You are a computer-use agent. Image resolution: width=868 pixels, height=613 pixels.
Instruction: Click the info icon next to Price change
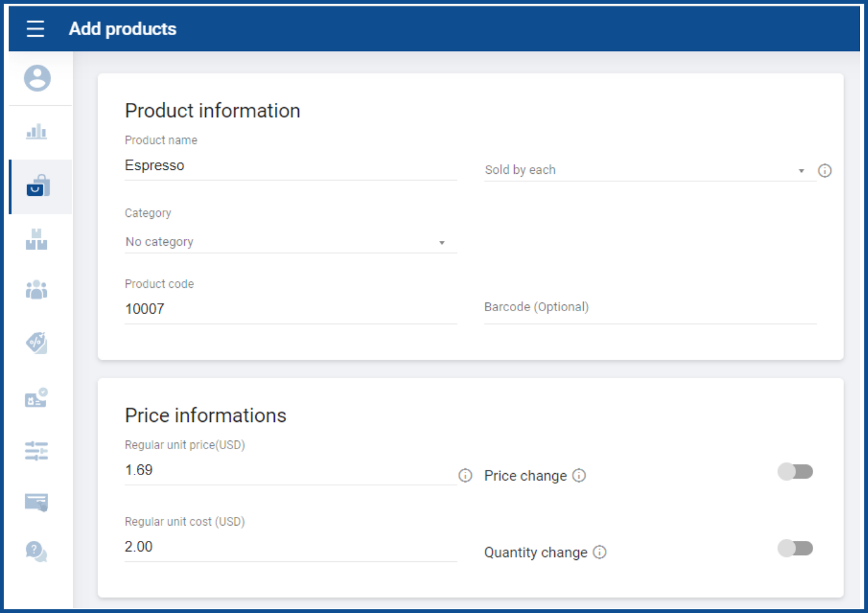579,476
